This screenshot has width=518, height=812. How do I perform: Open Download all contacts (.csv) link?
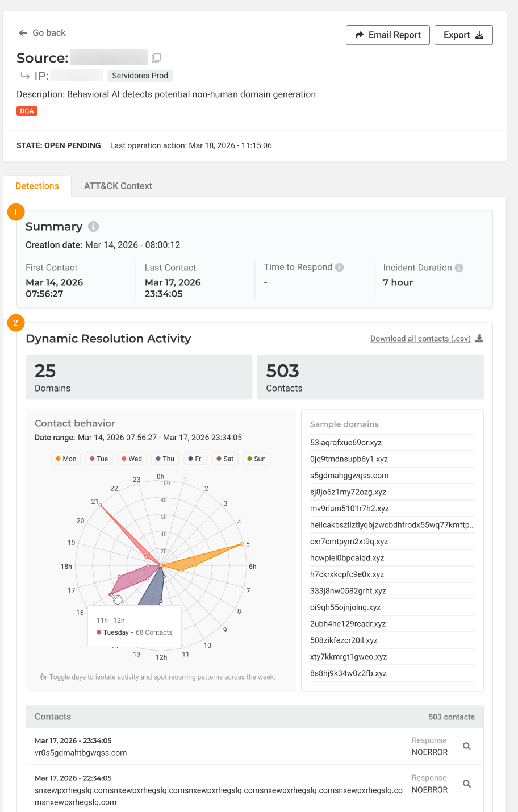(x=420, y=339)
